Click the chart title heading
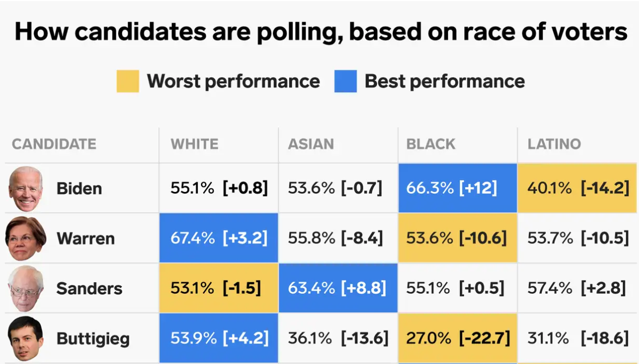Screen dimensions: 639x364 321,32
